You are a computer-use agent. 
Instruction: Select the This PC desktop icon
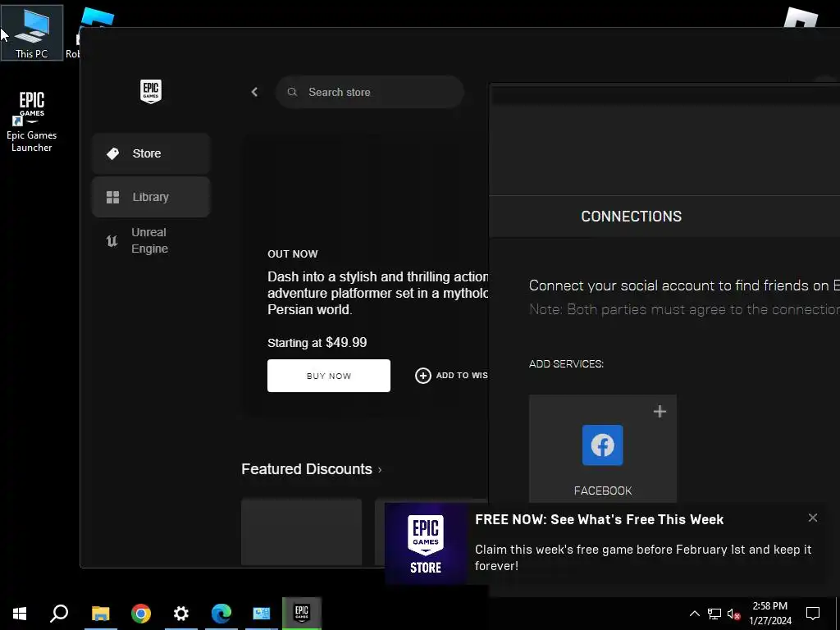pyautogui.click(x=32, y=33)
